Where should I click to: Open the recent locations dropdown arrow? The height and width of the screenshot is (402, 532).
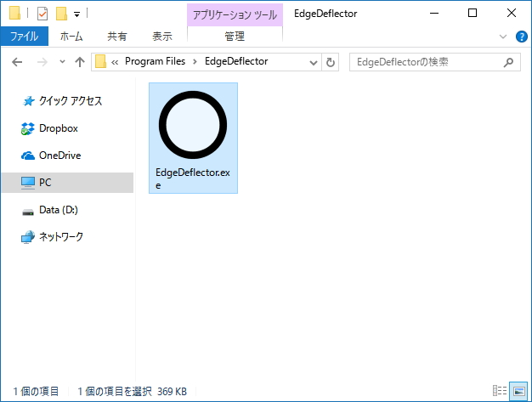coord(62,62)
